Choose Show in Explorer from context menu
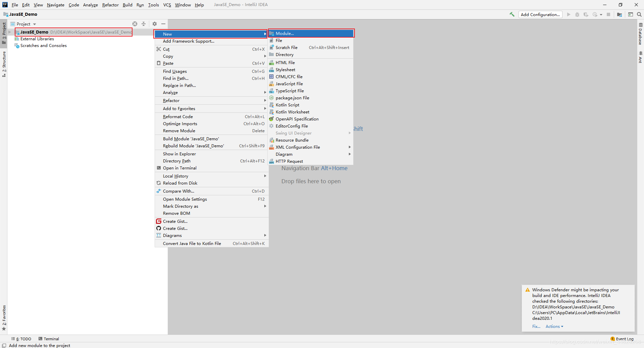 point(212,154)
